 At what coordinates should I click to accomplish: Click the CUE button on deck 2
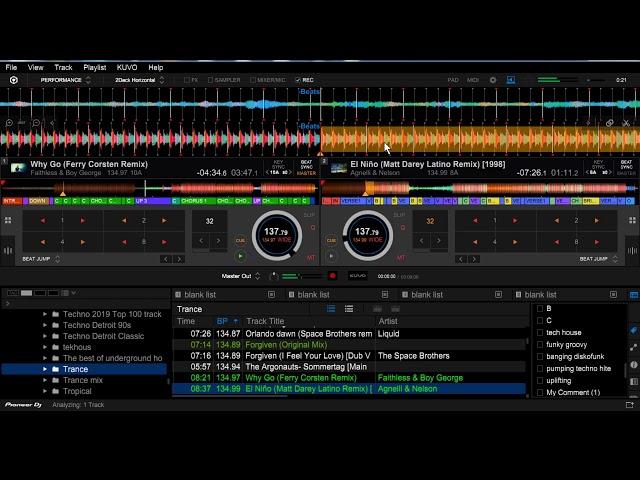tap(331, 240)
